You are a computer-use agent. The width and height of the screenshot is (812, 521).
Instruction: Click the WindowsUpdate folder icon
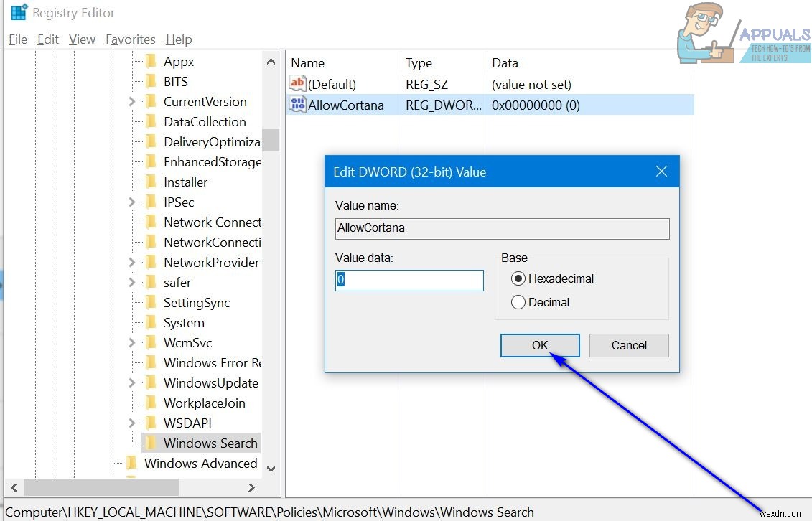[151, 383]
